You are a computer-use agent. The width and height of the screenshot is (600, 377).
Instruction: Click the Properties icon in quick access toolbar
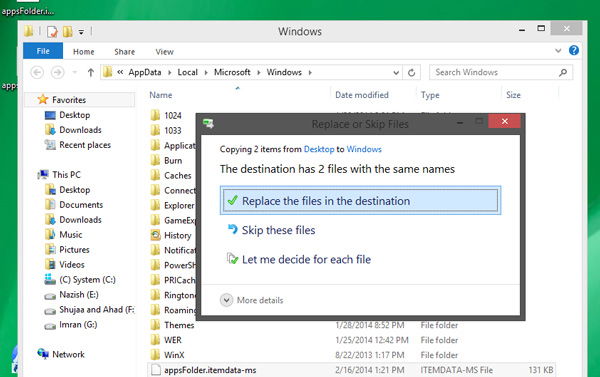point(52,31)
